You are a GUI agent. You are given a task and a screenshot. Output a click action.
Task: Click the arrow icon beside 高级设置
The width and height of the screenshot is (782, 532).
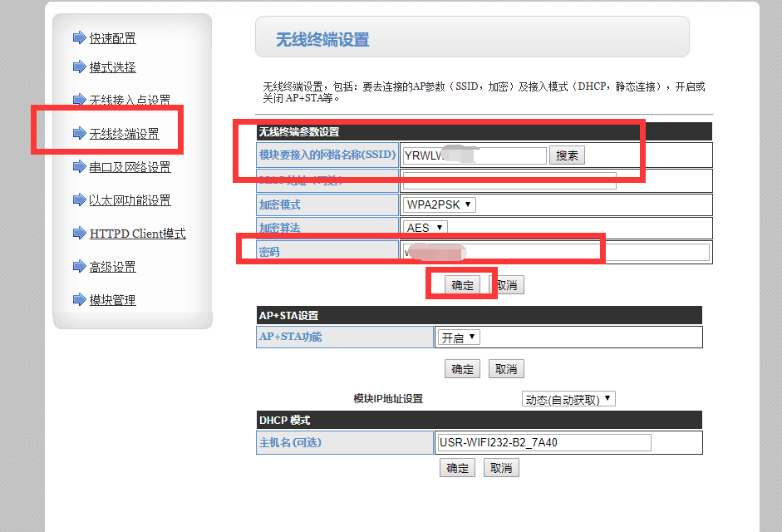[x=79, y=266]
